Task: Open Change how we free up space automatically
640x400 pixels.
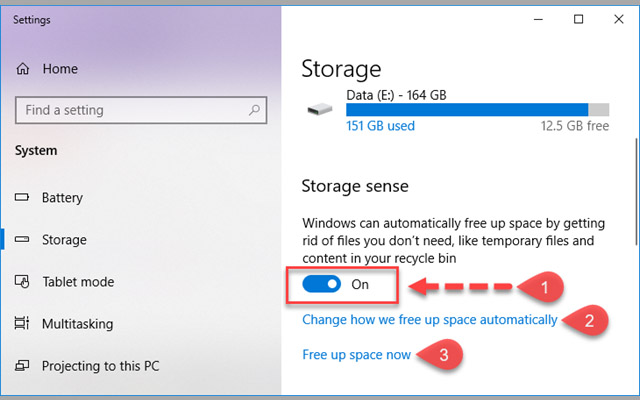Action: tap(430, 320)
